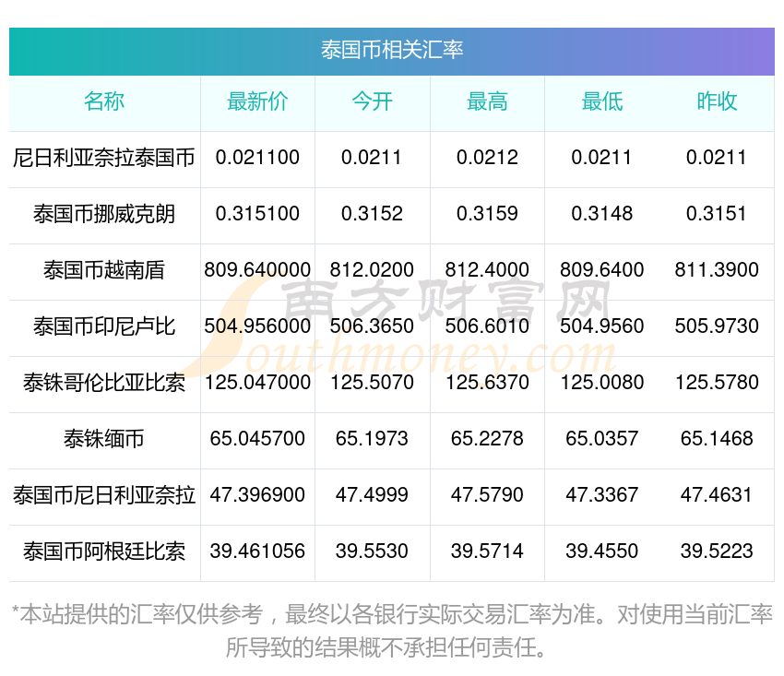Click the 泰国币相关汇率 table title banner

point(391,51)
